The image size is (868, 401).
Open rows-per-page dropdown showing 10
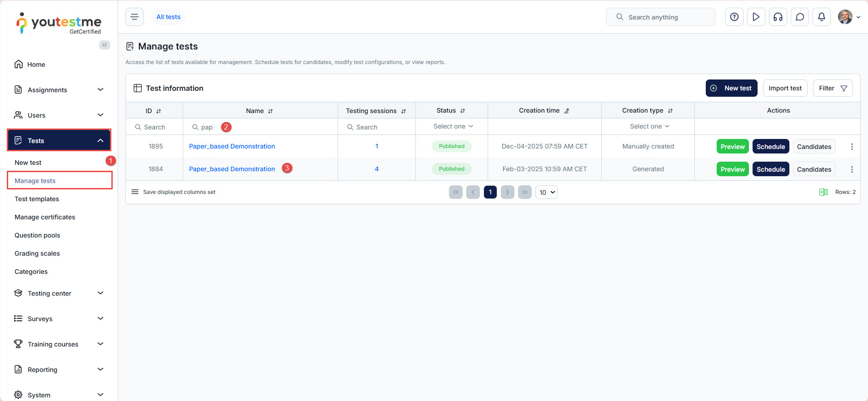546,192
